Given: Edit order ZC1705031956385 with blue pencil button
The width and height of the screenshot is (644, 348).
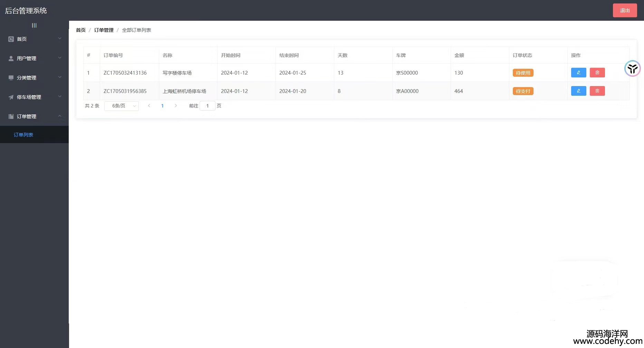Looking at the screenshot, I should point(578,91).
